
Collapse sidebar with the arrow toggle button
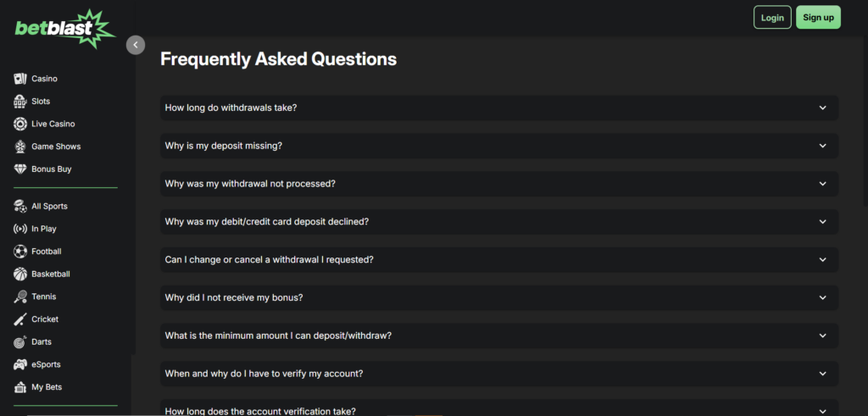tap(136, 45)
